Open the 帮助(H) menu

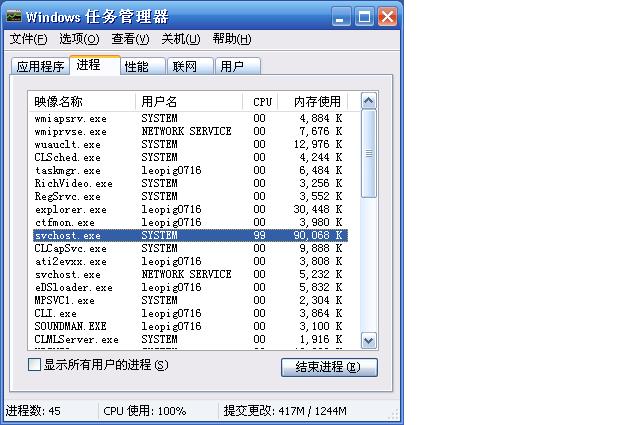point(232,39)
